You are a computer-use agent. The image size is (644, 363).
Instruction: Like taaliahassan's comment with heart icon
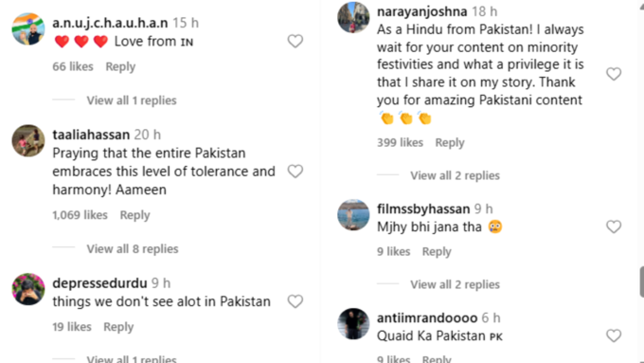(x=295, y=171)
